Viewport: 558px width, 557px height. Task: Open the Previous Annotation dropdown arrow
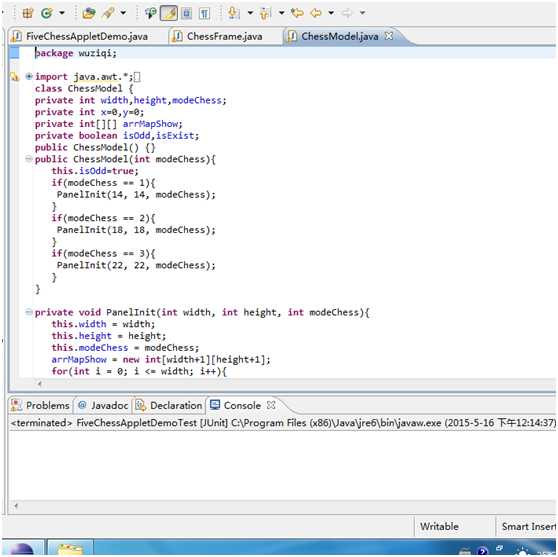click(x=281, y=14)
